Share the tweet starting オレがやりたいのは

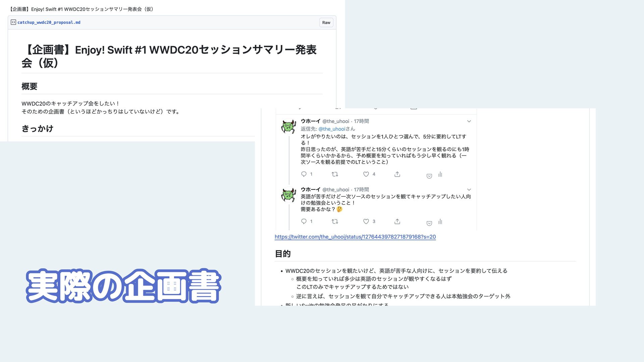(x=397, y=174)
